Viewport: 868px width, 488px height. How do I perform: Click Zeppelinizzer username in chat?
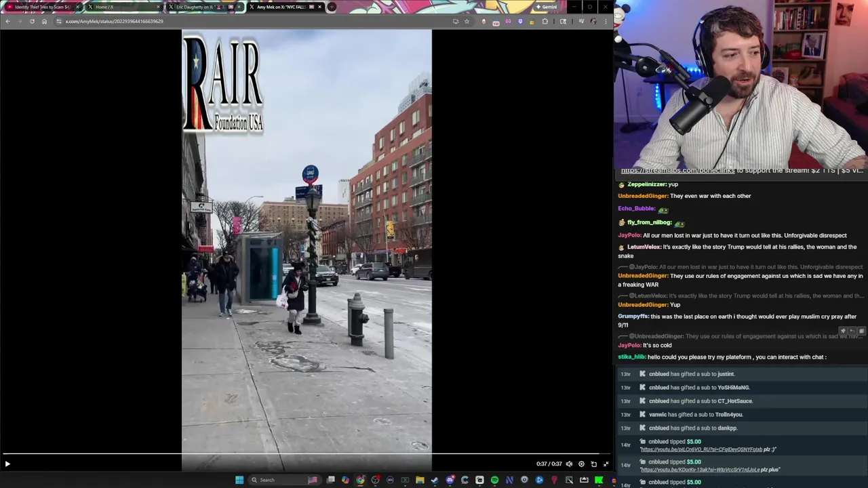(647, 184)
